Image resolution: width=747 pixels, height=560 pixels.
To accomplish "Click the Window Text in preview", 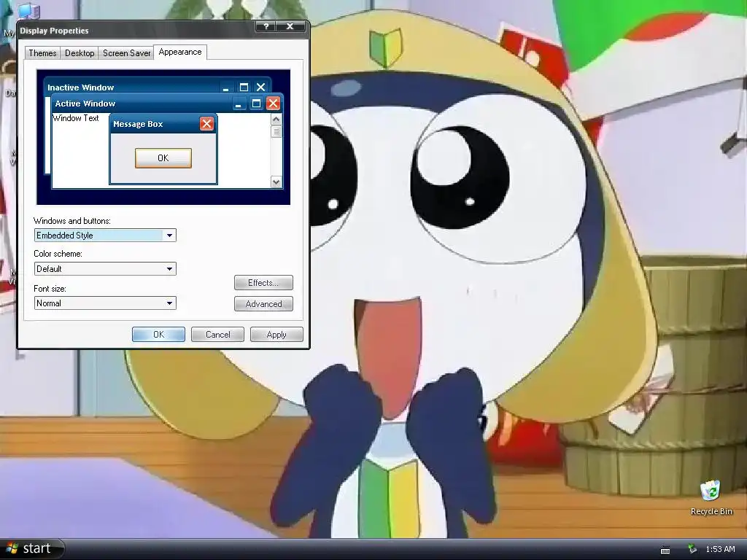I will 76,118.
